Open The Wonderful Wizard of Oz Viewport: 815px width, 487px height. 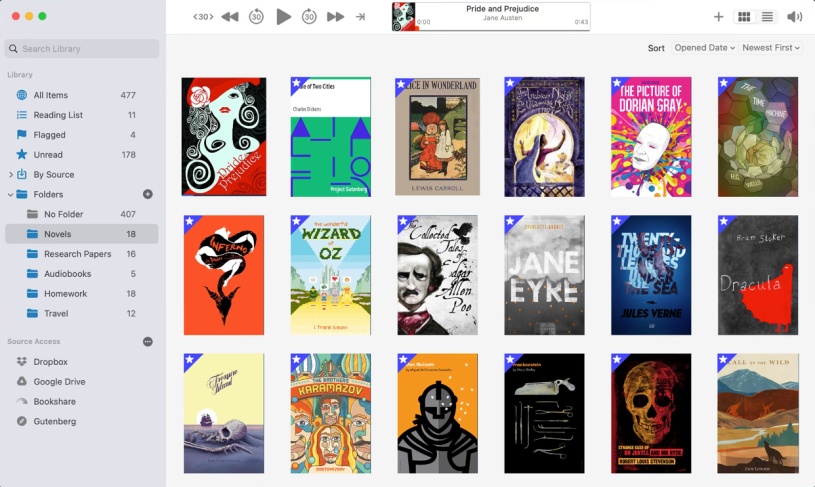click(x=331, y=275)
